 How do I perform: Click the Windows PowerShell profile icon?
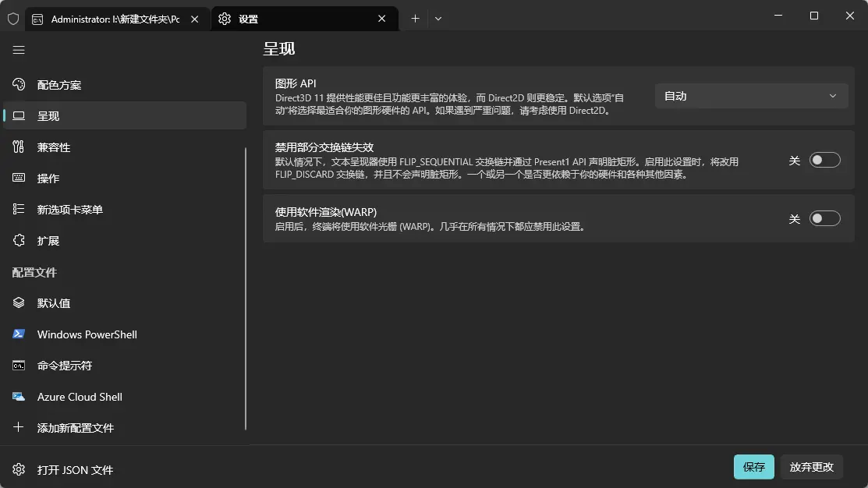tap(19, 334)
